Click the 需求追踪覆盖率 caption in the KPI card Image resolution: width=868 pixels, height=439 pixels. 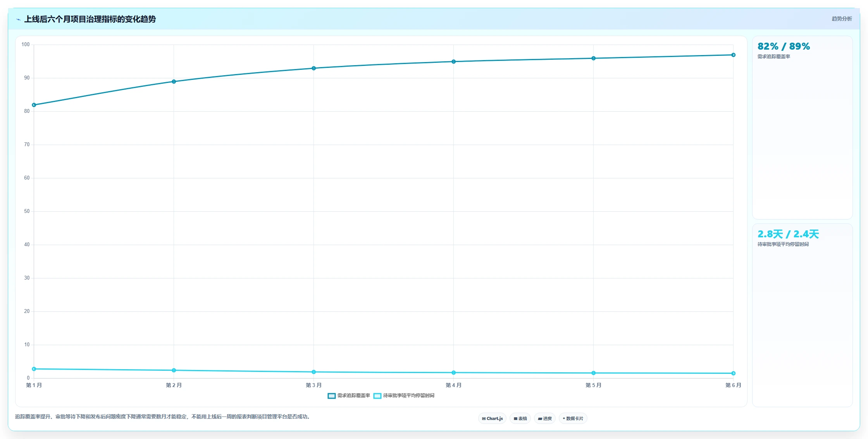point(773,57)
